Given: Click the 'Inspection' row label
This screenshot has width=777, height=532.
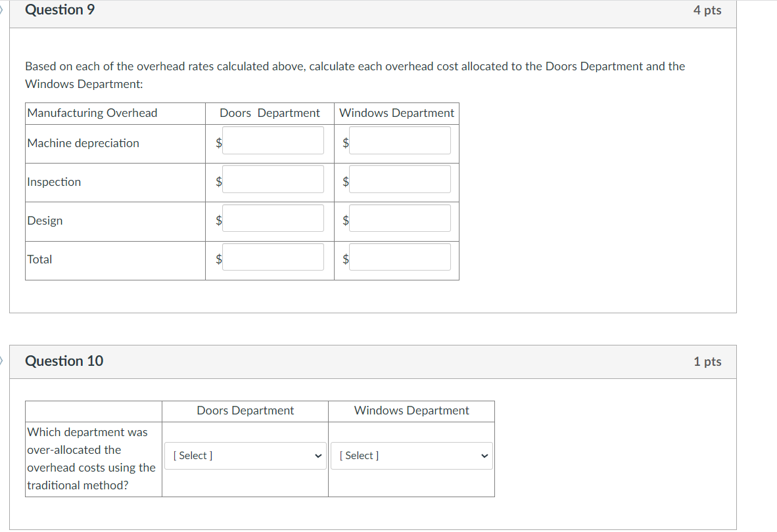Looking at the screenshot, I should pos(54,182).
